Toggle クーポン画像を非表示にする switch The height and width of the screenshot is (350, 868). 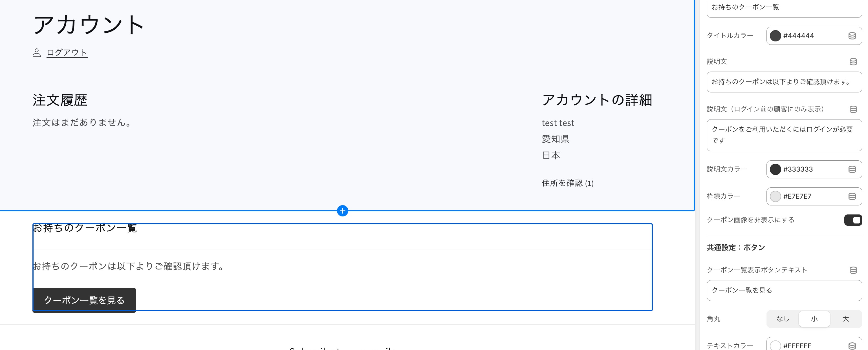(852, 220)
